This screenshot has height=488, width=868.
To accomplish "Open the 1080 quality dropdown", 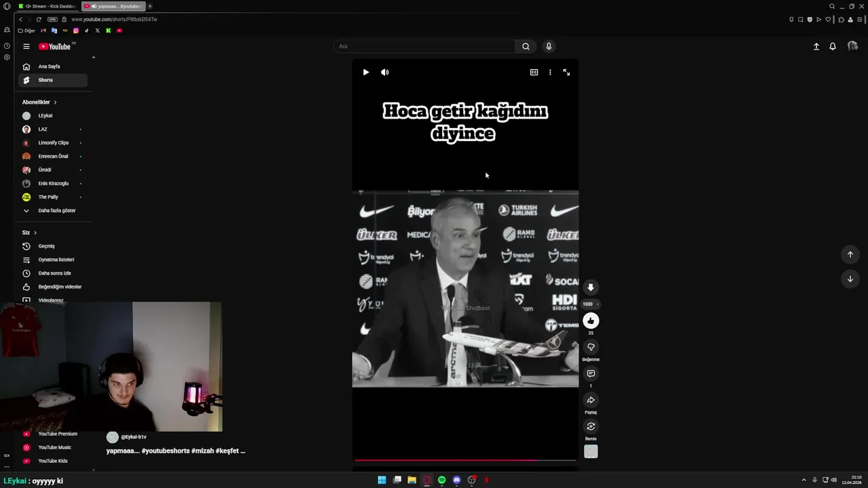I will pyautogui.click(x=591, y=304).
